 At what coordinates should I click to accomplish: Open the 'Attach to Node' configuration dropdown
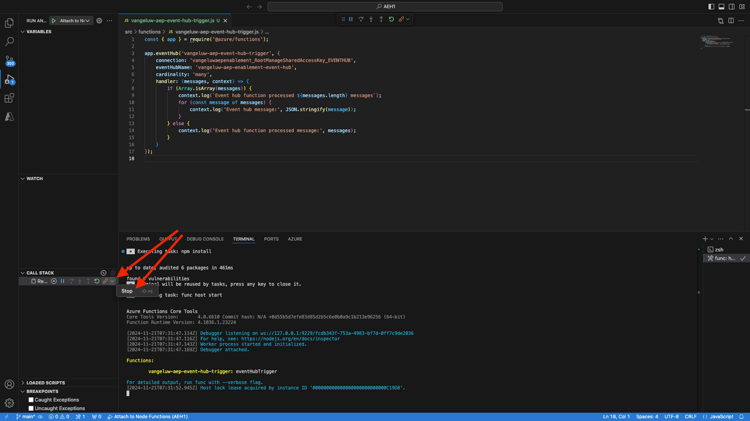(x=75, y=20)
